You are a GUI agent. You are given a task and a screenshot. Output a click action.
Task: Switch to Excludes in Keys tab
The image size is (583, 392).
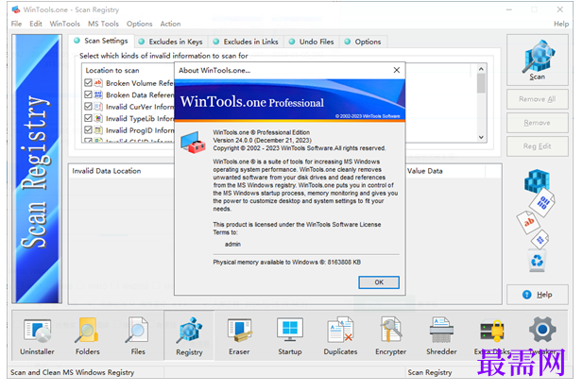pyautogui.click(x=171, y=42)
